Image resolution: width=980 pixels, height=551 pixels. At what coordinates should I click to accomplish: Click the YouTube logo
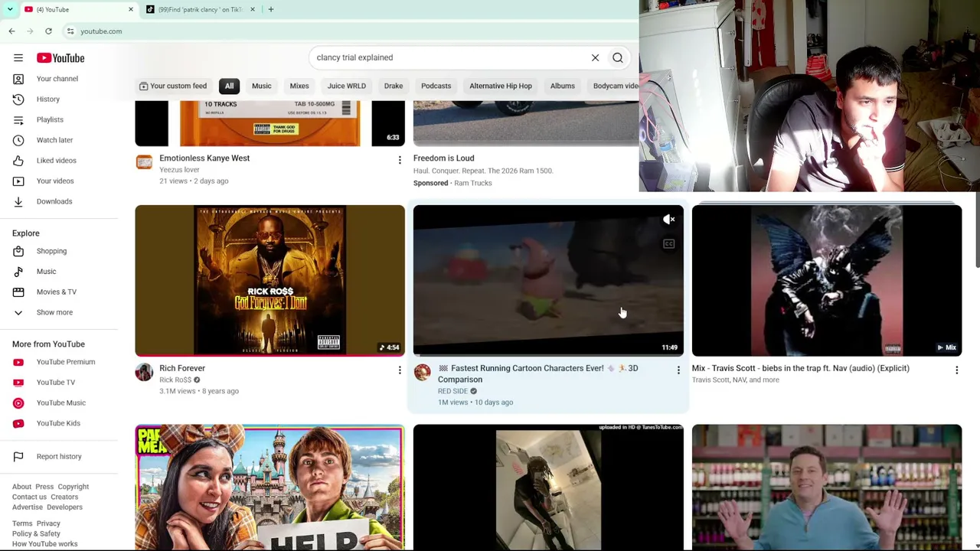[60, 58]
